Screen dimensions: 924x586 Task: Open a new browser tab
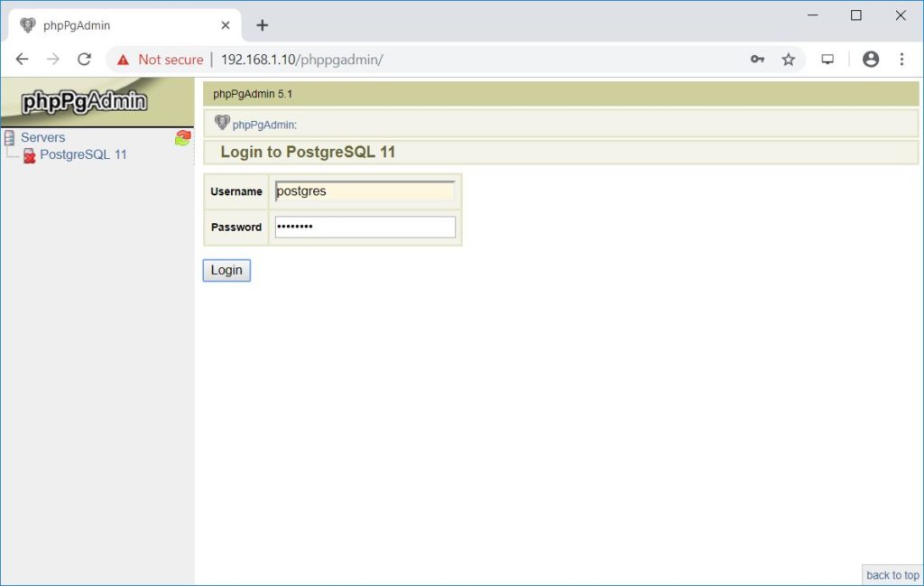(263, 25)
